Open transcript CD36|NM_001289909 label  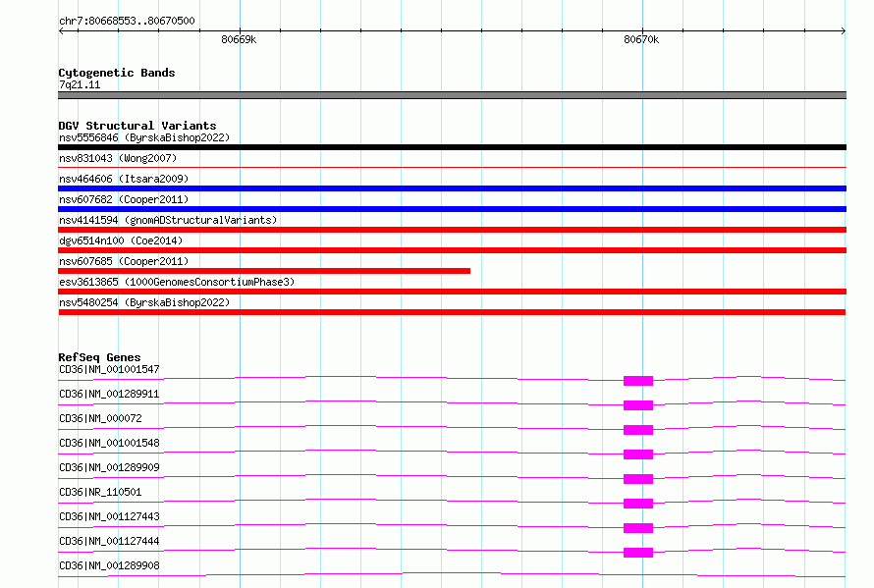click(109, 467)
